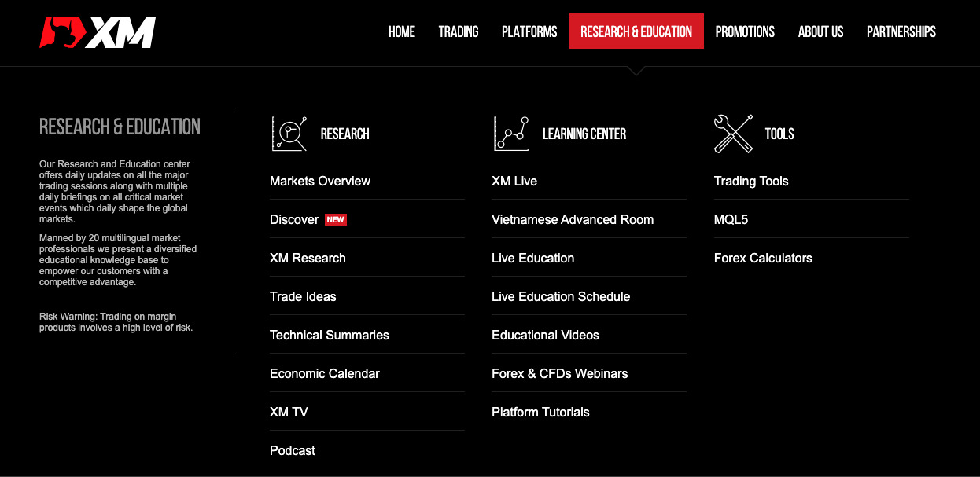The width and height of the screenshot is (980, 477).
Task: Click the Tools wrench and screwdriver icon
Action: (x=733, y=134)
